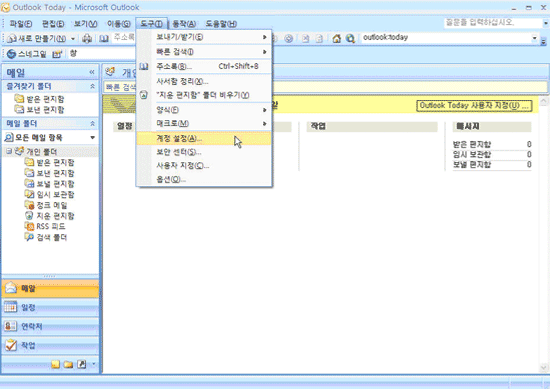The image size is (550, 389).
Task: Click the Notes icon at navigation pane bottom
Action: (55, 364)
